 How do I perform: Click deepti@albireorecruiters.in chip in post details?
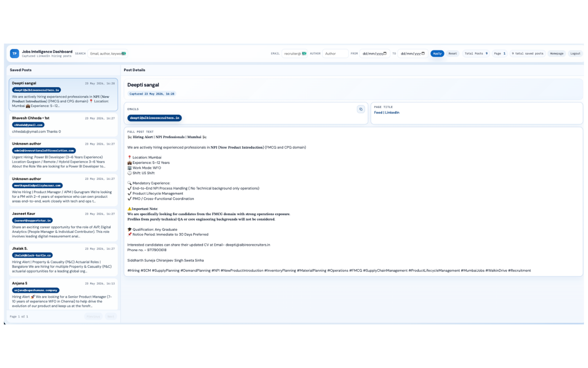pyautogui.click(x=154, y=118)
